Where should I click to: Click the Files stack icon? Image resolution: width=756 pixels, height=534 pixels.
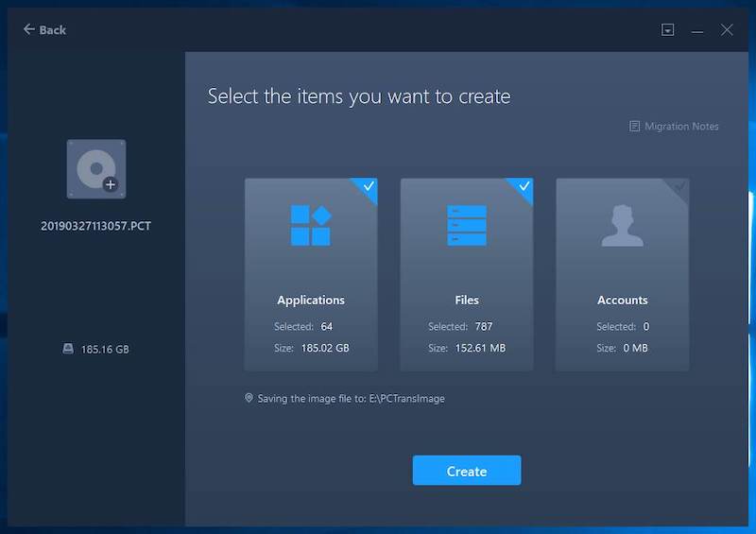click(x=467, y=225)
